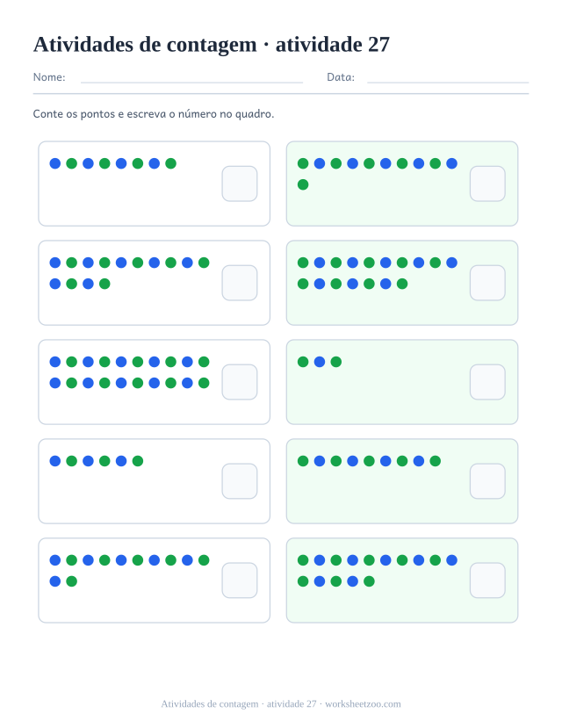Click answer box for twenty-dot card

coord(240,382)
